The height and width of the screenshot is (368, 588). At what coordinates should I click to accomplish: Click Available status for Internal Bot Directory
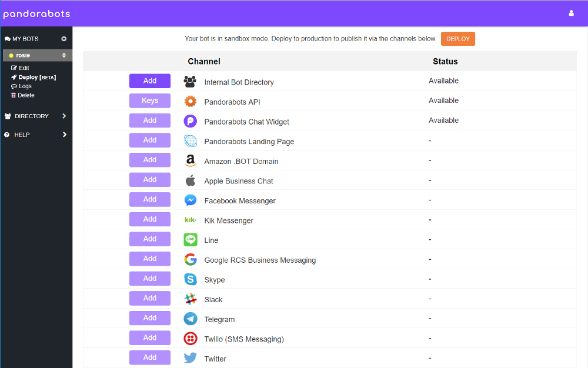click(443, 81)
